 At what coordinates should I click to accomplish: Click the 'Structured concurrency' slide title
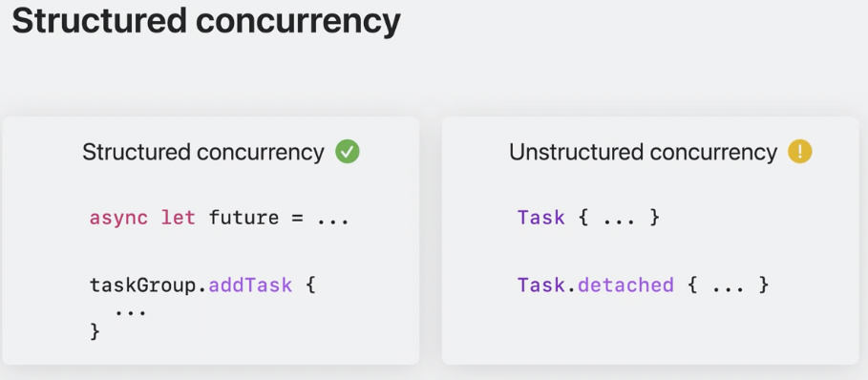[x=206, y=22]
